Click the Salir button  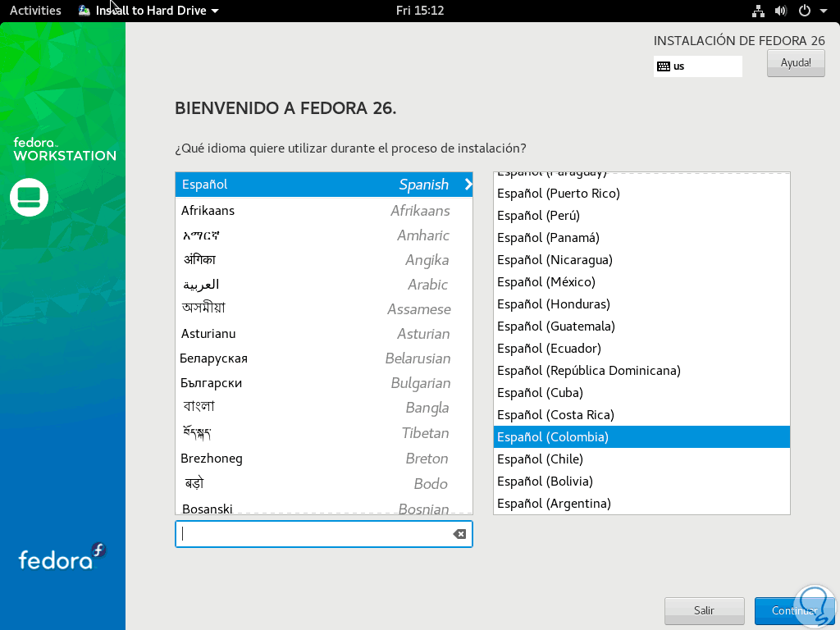click(704, 610)
